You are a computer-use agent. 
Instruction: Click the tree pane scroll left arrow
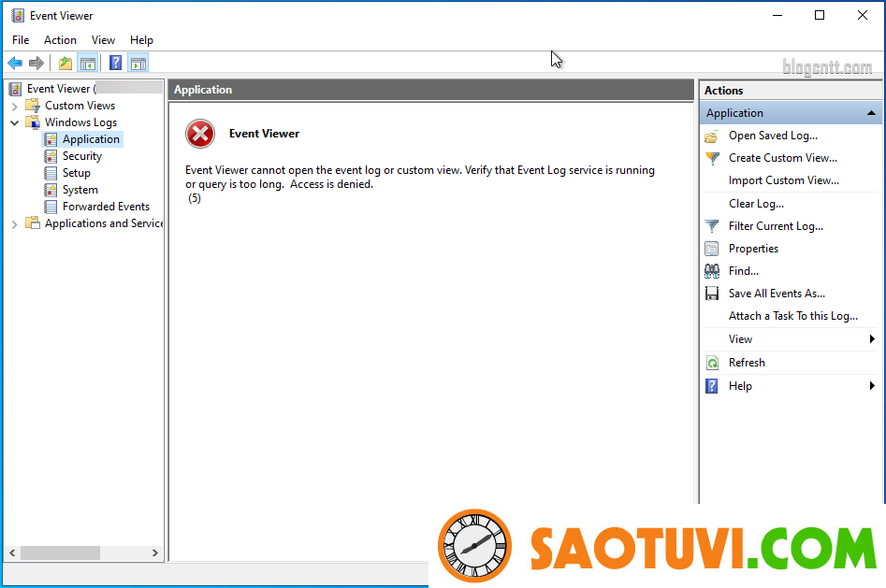[x=12, y=553]
